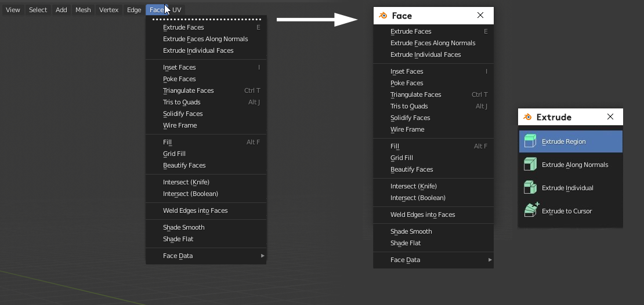Screen dimensions: 644x305
Task: Open the Add menu
Action: (61, 10)
